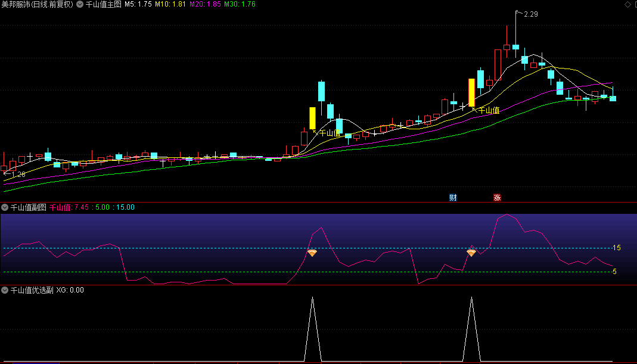Viewport: 637px width, 364px height.
Task: Click the first yellow signal candlestick
Action: 312,118
